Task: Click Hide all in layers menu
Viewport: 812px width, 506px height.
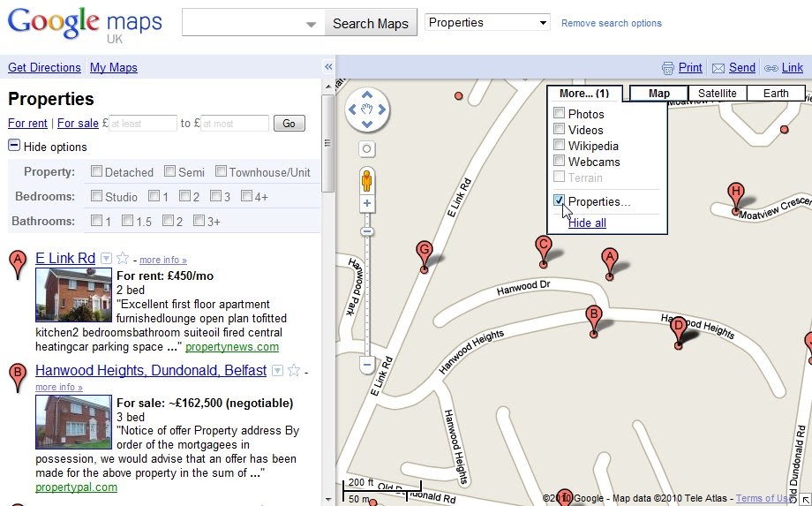Action: pyautogui.click(x=587, y=223)
